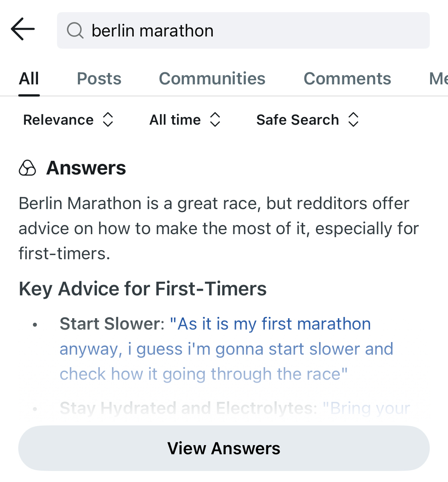Go to the Comments tab
The height and width of the screenshot is (482, 448).
[347, 79]
